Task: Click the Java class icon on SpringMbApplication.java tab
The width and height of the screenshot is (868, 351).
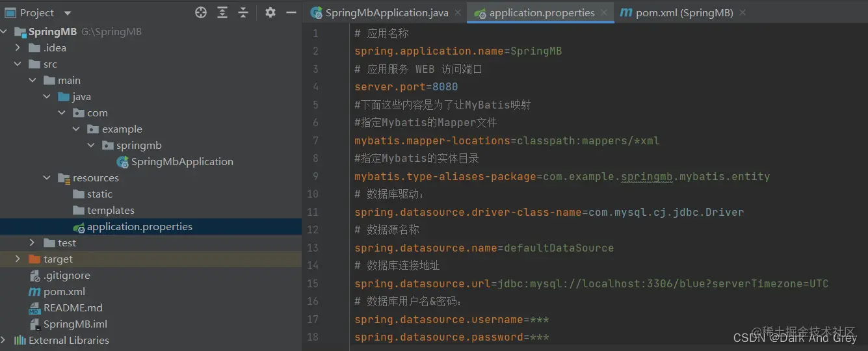Action: coord(317,12)
